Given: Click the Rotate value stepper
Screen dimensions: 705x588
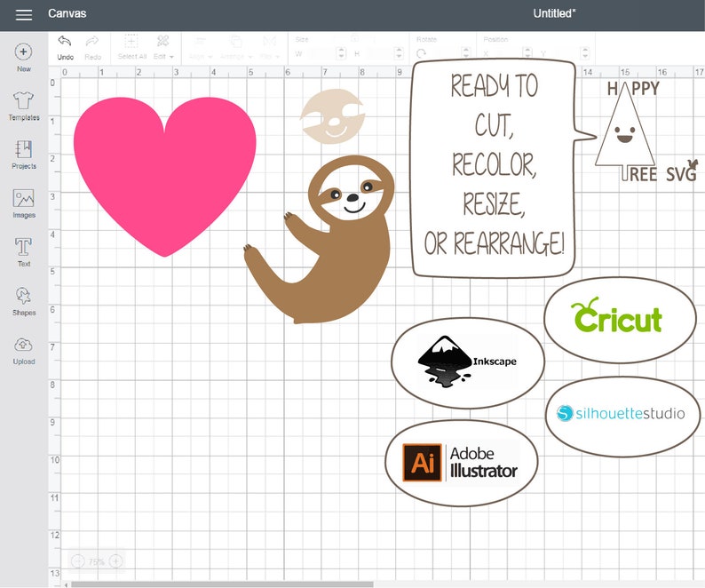Looking at the screenshot, I should [466, 53].
